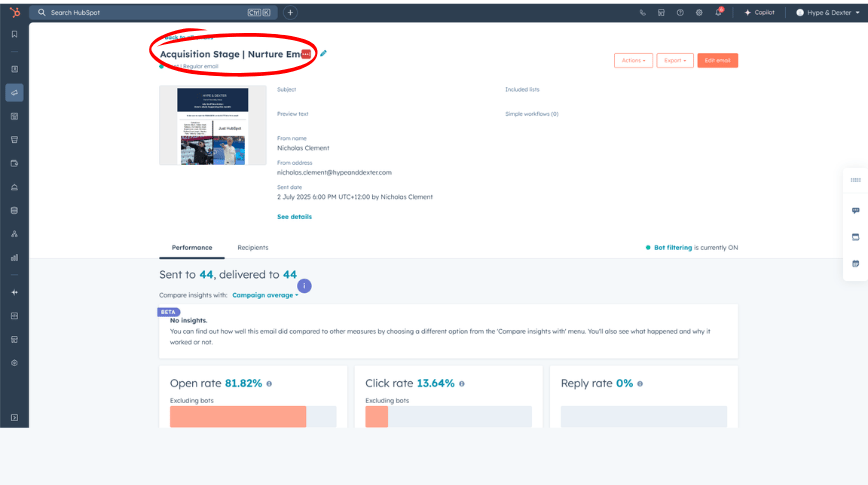Click the HubSpot sprocket logo
This screenshot has height=485, width=868.
14,12
